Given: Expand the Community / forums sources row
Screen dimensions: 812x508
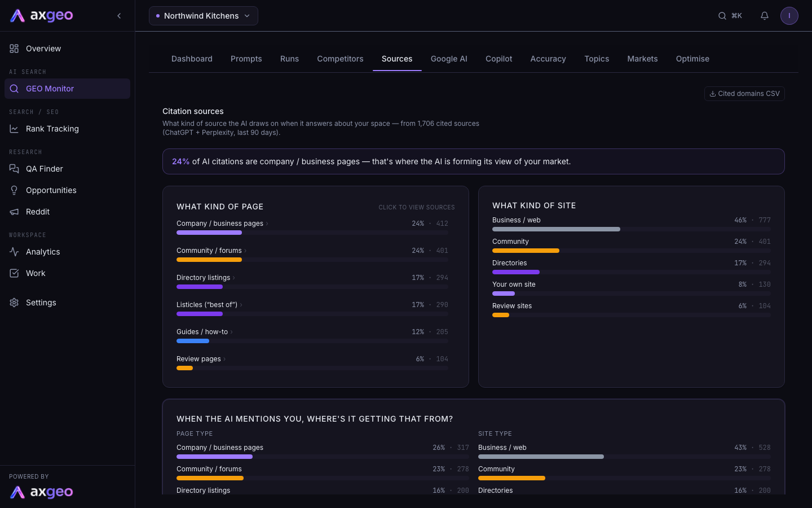Looking at the screenshot, I should [312, 255].
